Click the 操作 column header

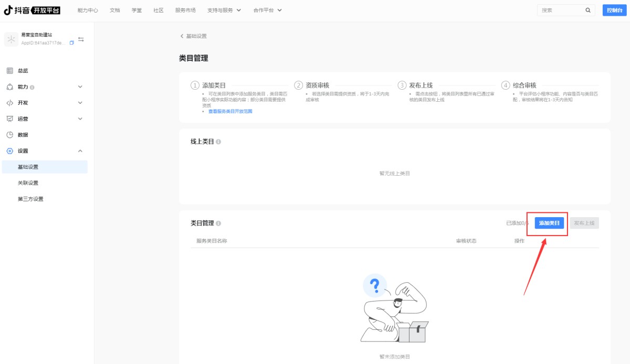pos(519,241)
